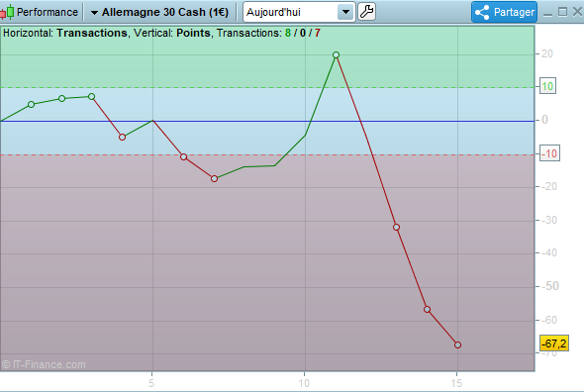Select the green 10 threshold marker
This screenshot has height=392, width=584.
click(x=547, y=86)
